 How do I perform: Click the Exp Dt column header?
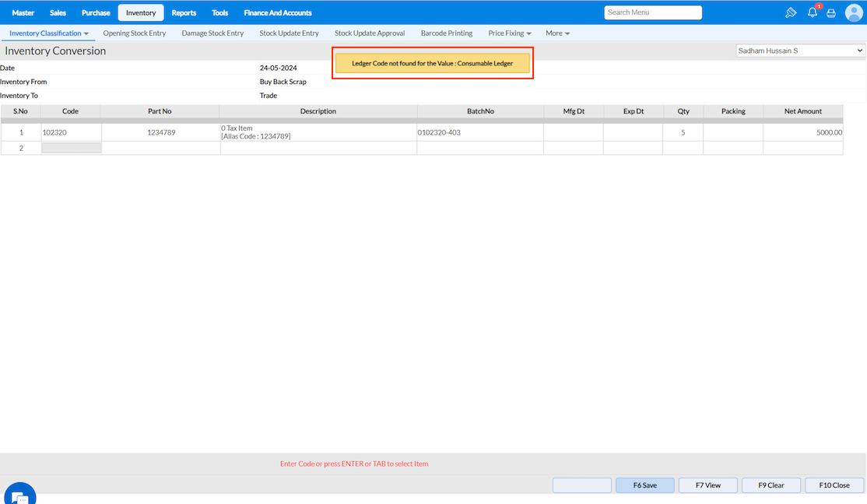[634, 111]
